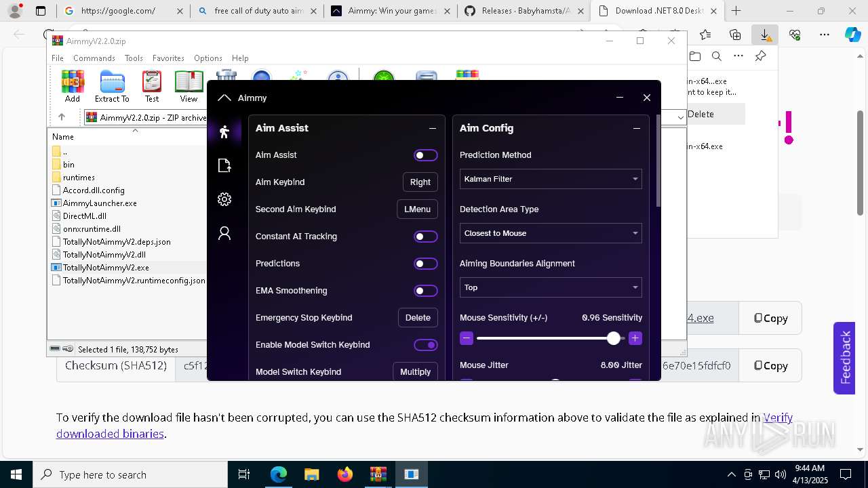The image size is (868, 488).
Task: Click the WinRAR Test toolbar icon
Action: tap(152, 86)
